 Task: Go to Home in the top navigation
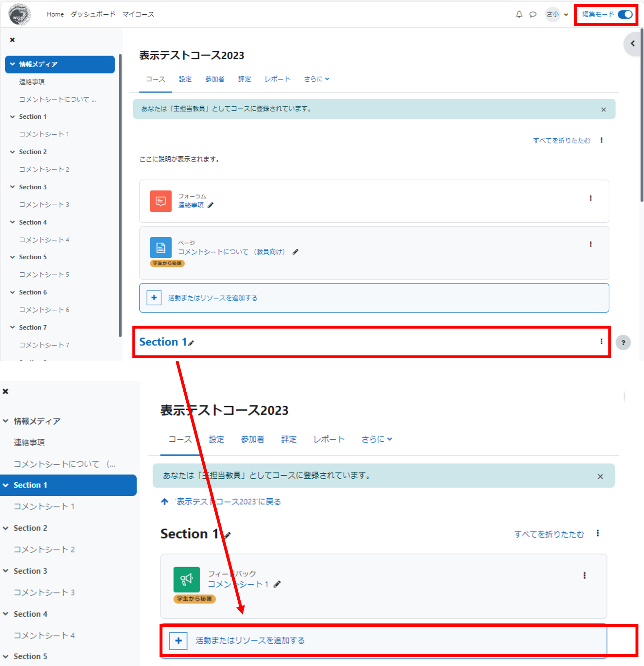coord(55,14)
